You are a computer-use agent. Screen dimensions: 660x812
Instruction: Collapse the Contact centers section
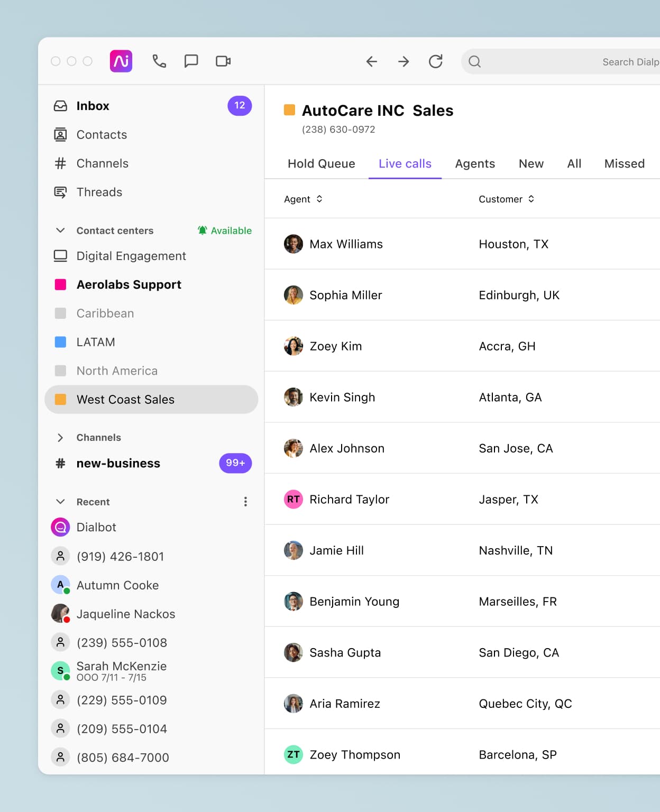pos(61,230)
